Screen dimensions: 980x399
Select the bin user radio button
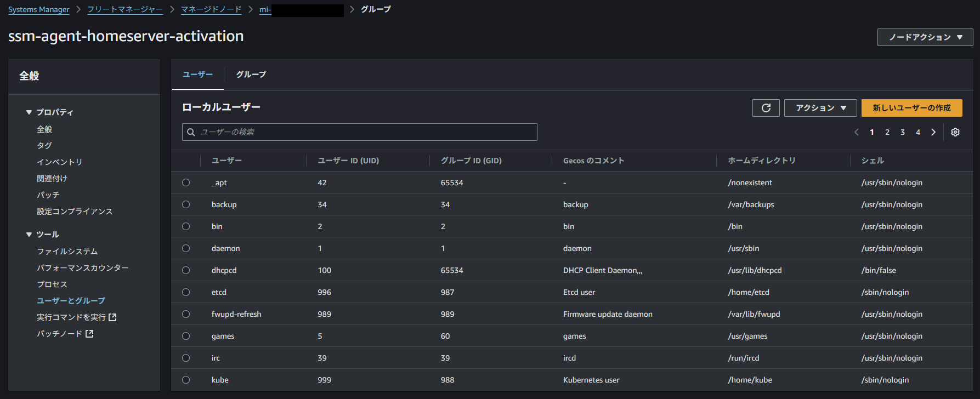186,226
